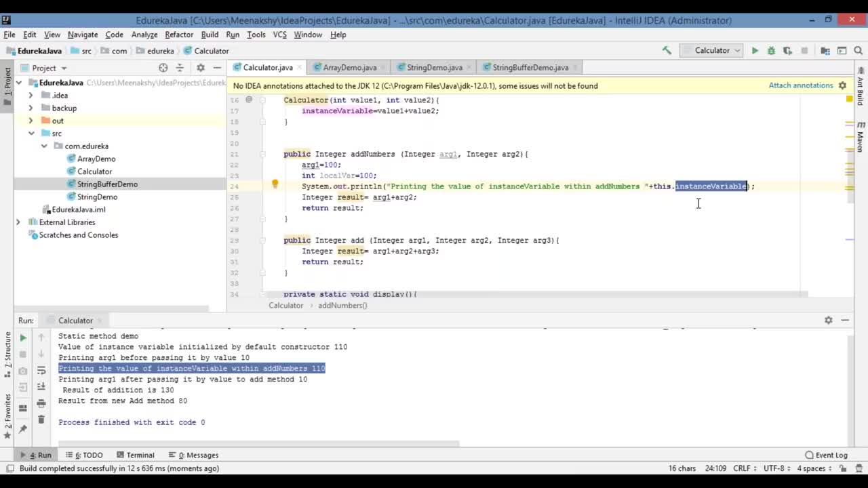This screenshot has width=868, height=488.
Task: Expand the backup folder
Action: [x=31, y=108]
